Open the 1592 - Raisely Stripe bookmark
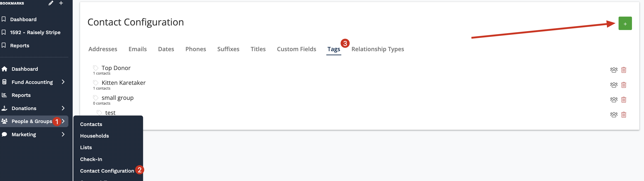This screenshot has height=181, width=644. click(35, 32)
